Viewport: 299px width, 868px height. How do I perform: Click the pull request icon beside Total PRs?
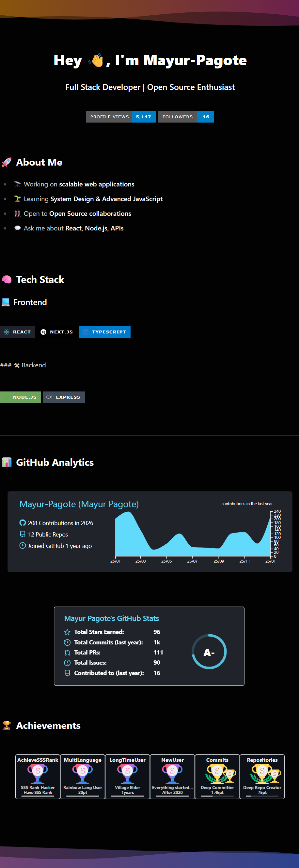tap(67, 653)
